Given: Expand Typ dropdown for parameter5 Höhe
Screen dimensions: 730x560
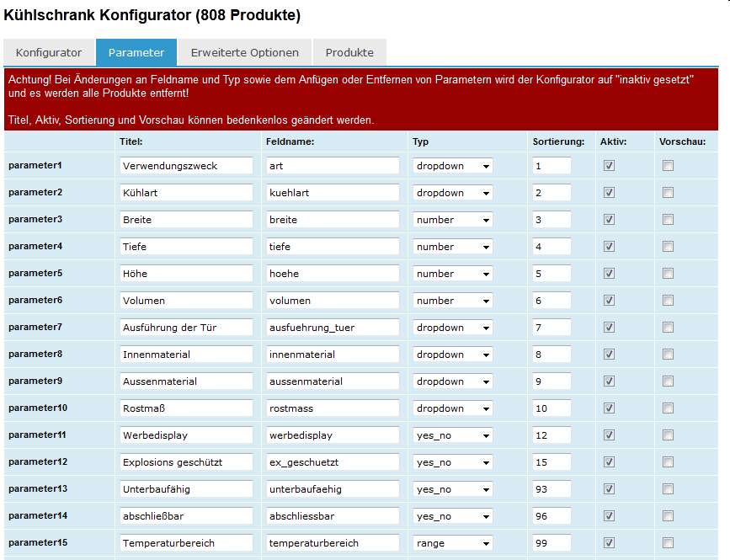Looking at the screenshot, I should pos(452,274).
